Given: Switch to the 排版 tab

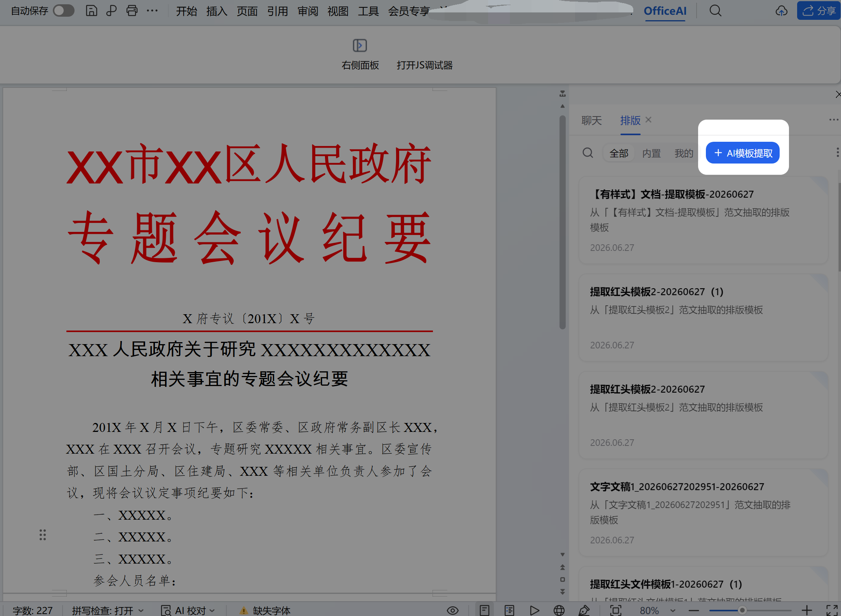Looking at the screenshot, I should [630, 120].
